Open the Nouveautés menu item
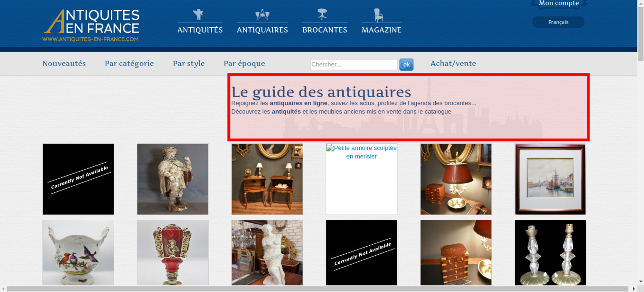644x292 pixels. pos(64,63)
